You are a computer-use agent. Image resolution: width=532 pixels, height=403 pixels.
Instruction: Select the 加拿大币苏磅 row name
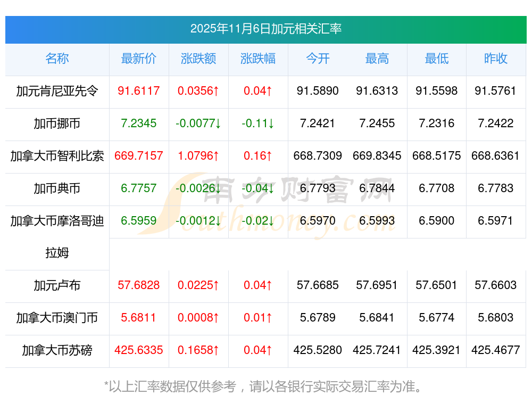(x=57, y=350)
